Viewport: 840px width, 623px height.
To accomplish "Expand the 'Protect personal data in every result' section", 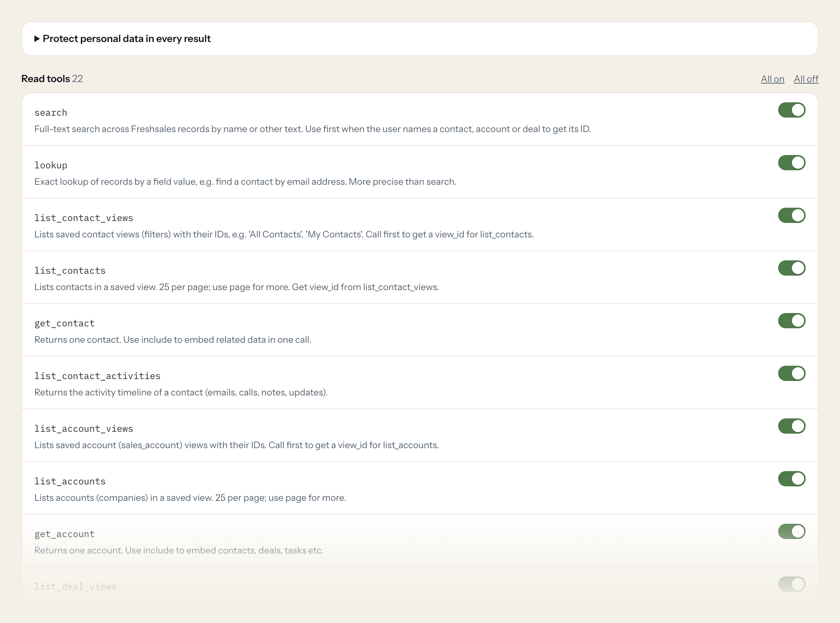I will click(x=123, y=39).
